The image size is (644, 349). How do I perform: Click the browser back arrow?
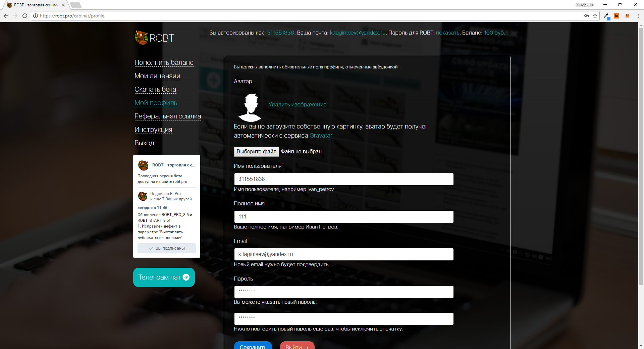pos(6,16)
